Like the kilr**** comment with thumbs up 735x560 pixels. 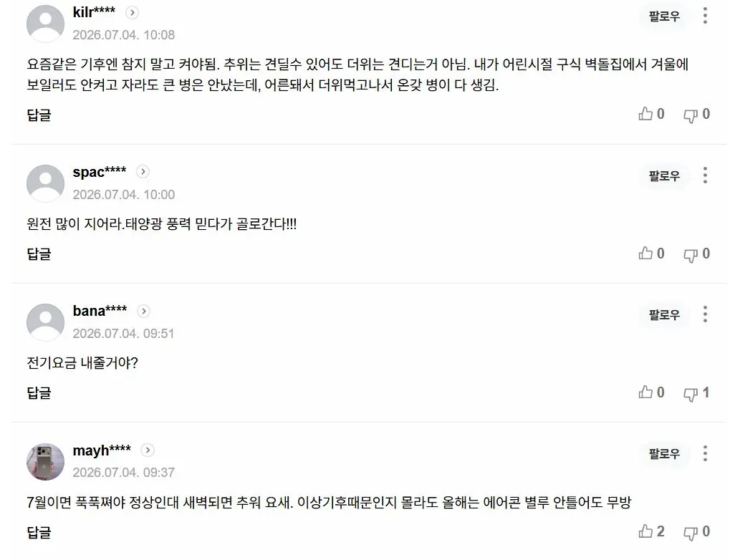(x=645, y=114)
